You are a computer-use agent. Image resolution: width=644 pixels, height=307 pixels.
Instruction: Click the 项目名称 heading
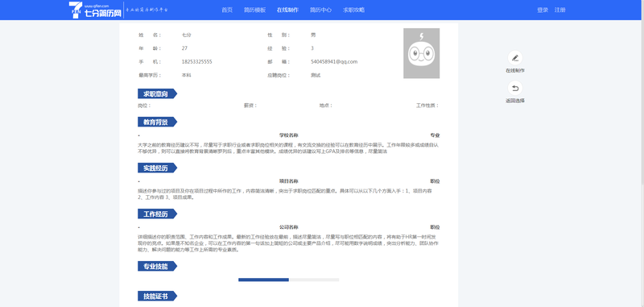tap(289, 180)
